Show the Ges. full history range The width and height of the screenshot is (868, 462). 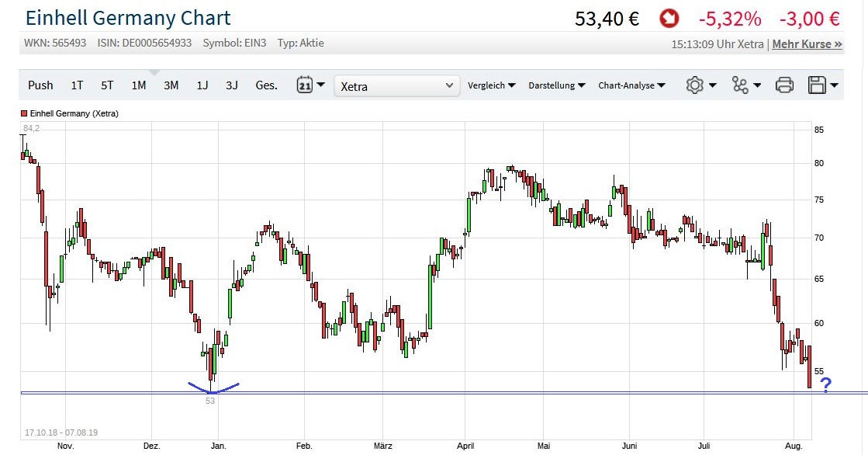pos(266,85)
